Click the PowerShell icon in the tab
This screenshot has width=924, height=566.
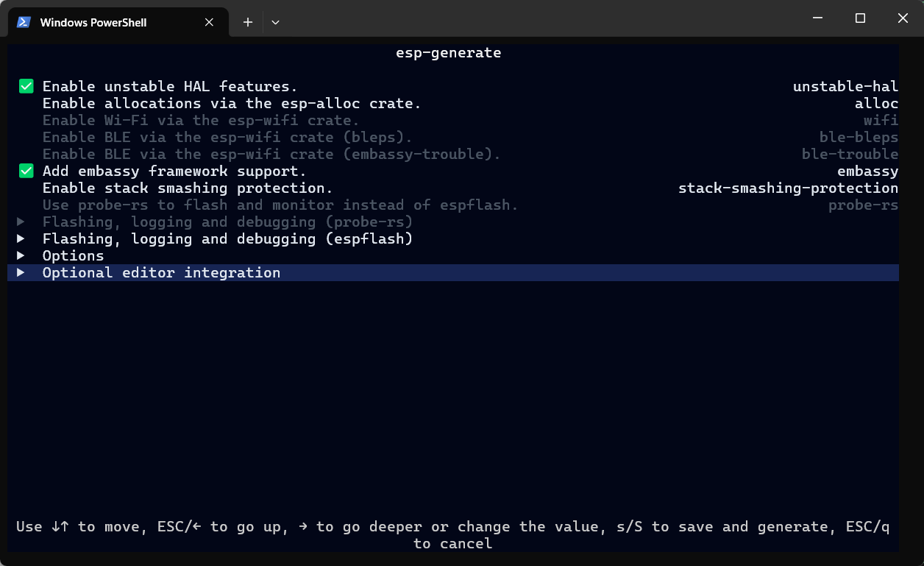(x=24, y=22)
